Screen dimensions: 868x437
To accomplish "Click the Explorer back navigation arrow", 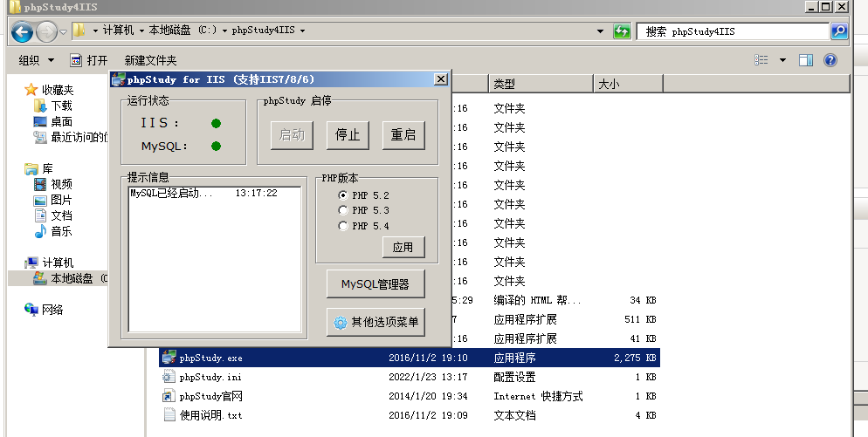I will pos(22,31).
